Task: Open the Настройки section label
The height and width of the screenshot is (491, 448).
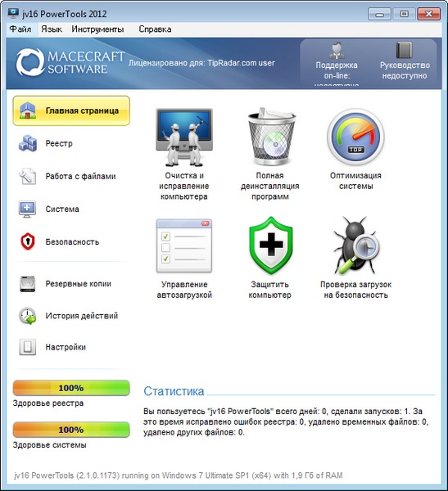Action: (x=66, y=347)
